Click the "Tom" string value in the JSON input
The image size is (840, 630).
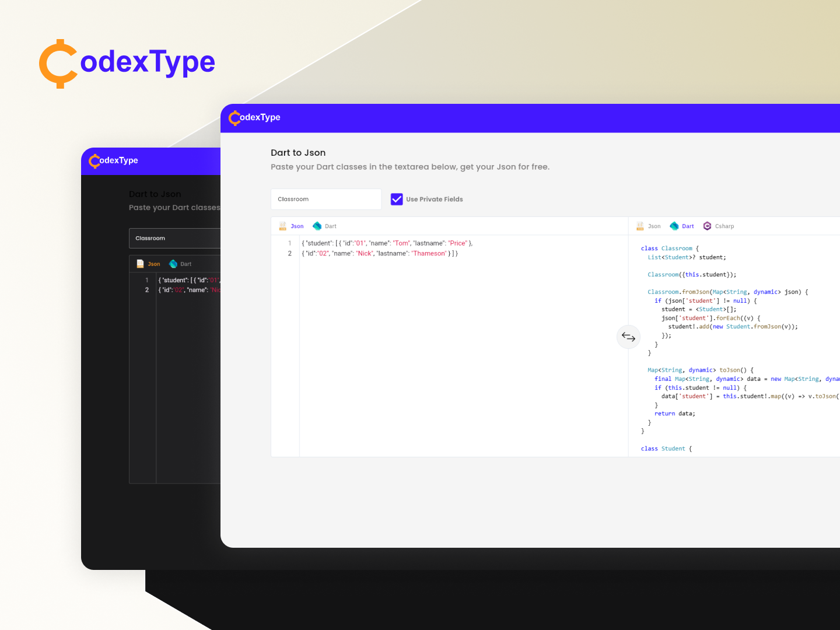(x=401, y=243)
